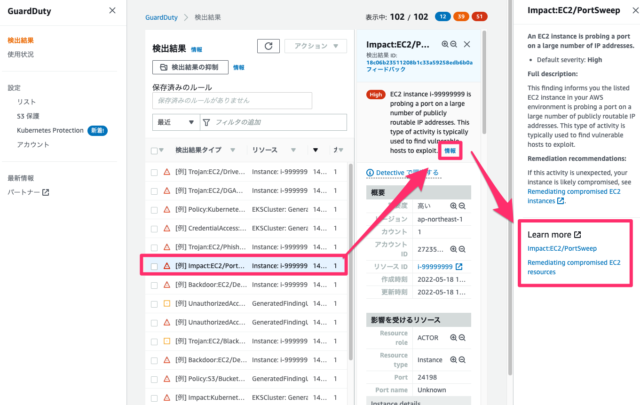640x405 pixels.
Task: Check the Policy:Kubernete... finding row
Action: click(154, 210)
